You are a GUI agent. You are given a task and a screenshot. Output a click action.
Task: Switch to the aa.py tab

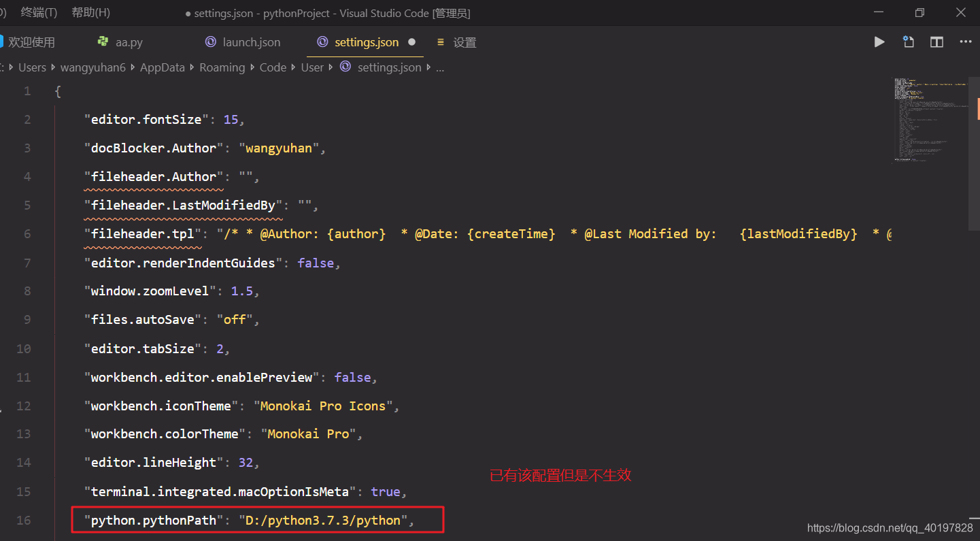(x=129, y=42)
